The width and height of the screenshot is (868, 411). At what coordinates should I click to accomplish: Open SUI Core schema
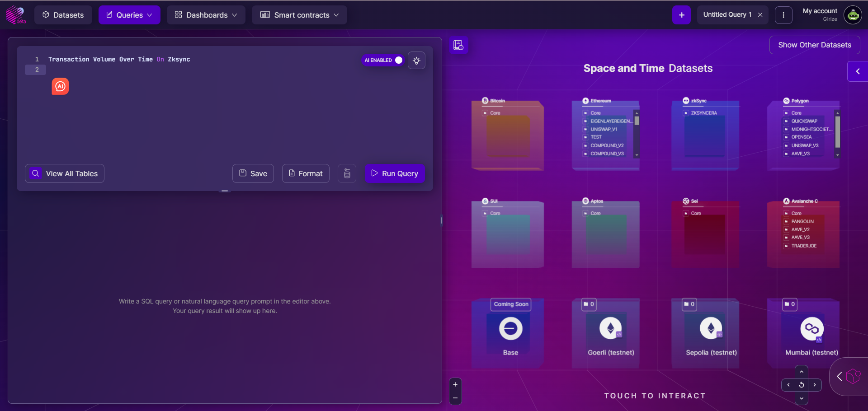pos(492,213)
